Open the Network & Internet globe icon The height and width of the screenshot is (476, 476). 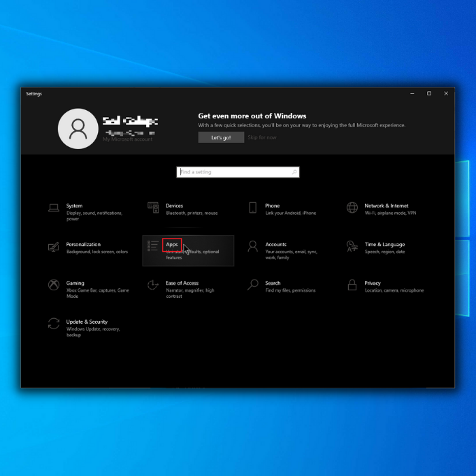(x=352, y=207)
